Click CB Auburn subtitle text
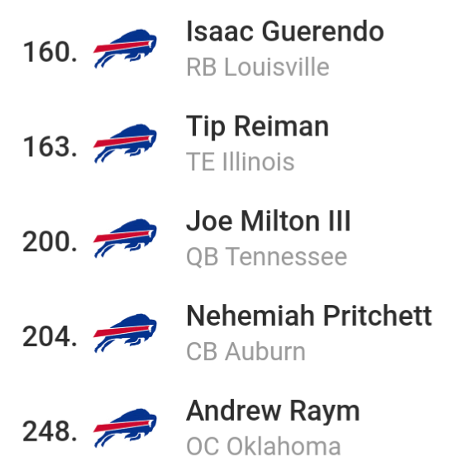 246,351
